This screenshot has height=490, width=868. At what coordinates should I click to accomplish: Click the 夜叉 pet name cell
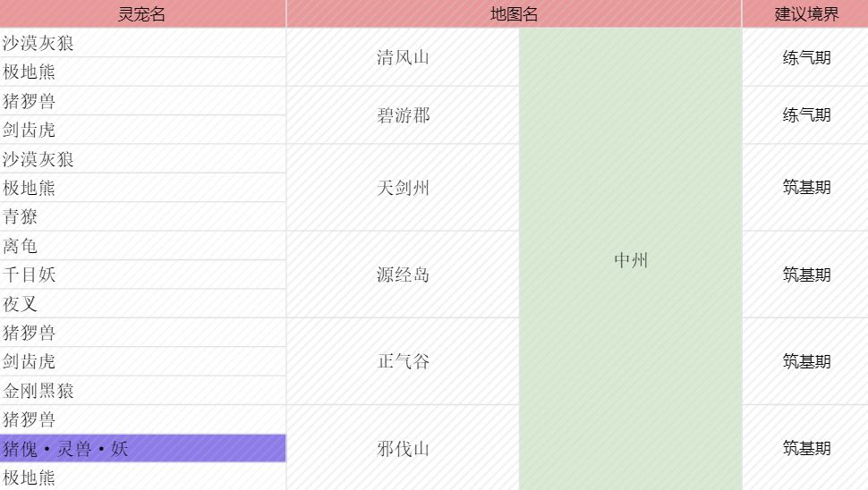(142, 304)
